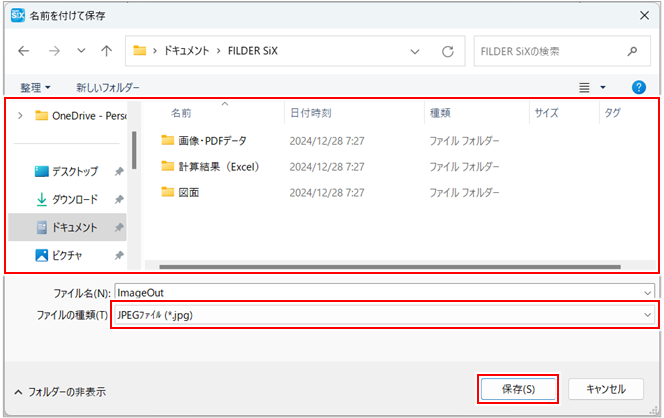Select the 計算結果（Excel） folder
The image size is (664, 418).
click(218, 166)
